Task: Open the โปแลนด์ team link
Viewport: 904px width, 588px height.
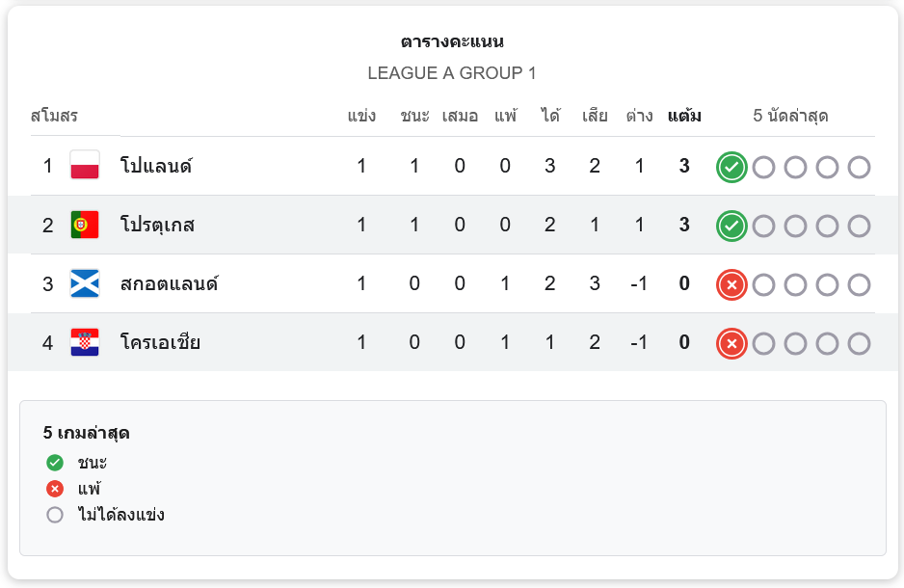Action: click(156, 166)
